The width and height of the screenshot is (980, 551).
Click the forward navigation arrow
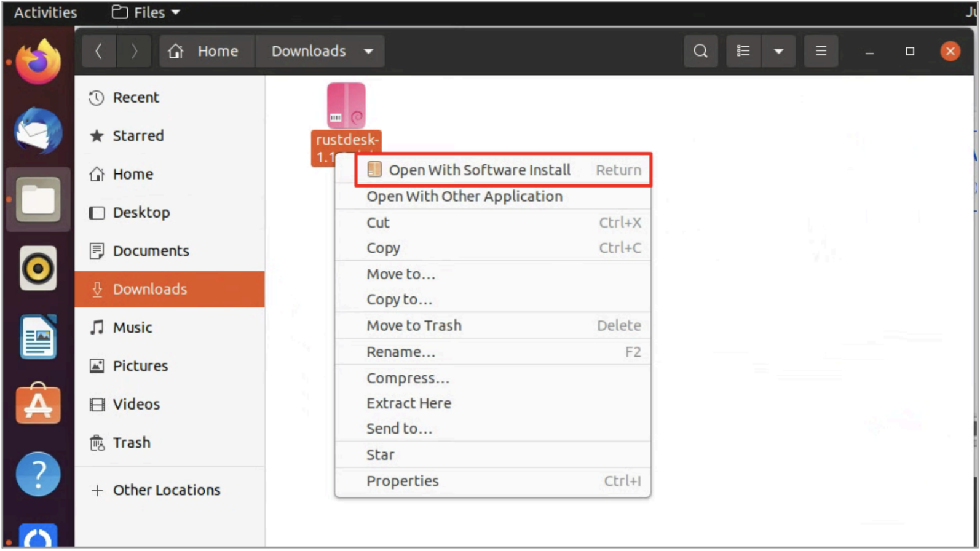click(x=134, y=51)
